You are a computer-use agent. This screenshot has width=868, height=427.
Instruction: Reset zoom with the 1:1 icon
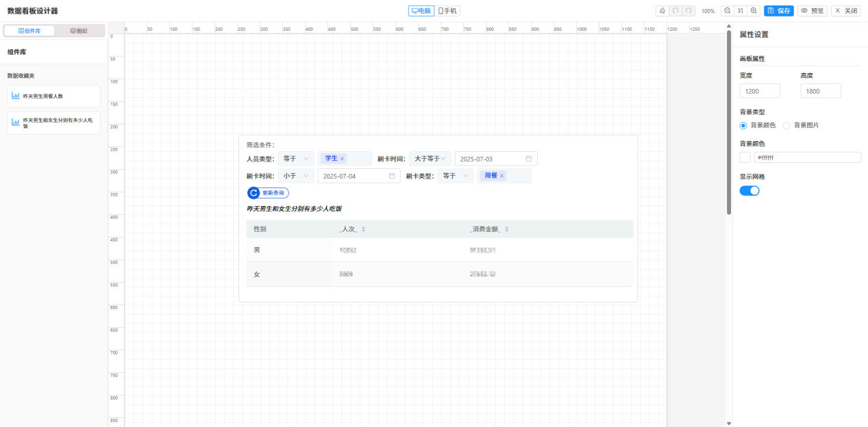(x=741, y=11)
